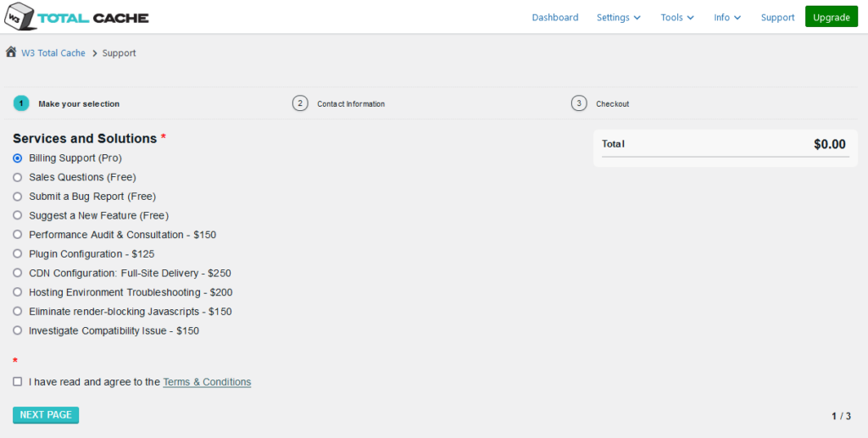The image size is (868, 438).
Task: Click the green Upgrade button
Action: click(x=831, y=17)
